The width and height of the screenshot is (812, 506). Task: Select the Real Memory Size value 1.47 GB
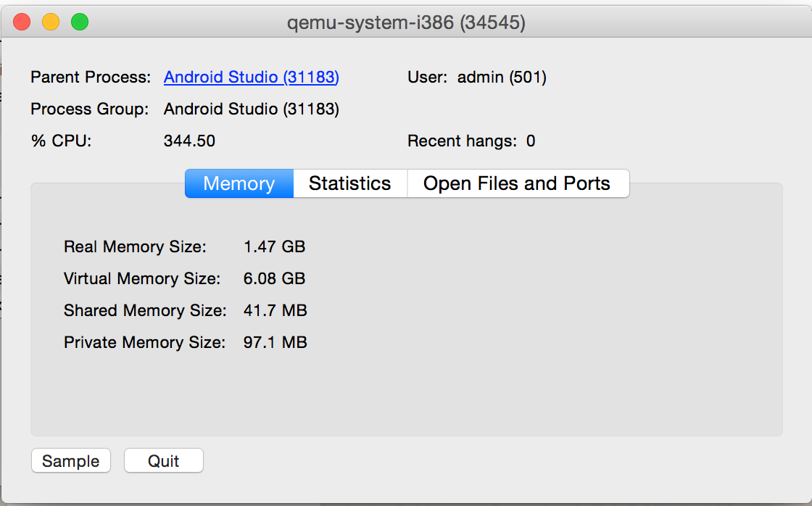point(275,246)
